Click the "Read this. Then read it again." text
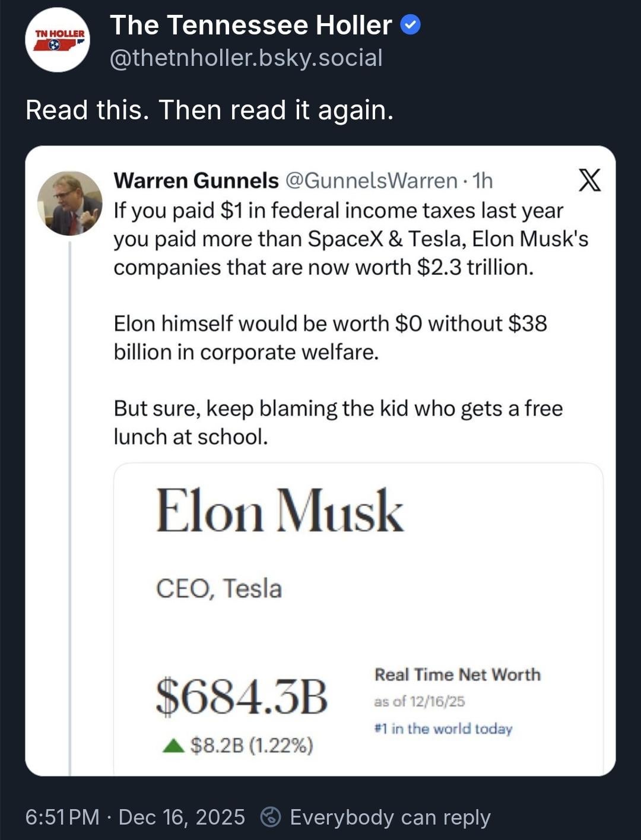 click(x=210, y=110)
